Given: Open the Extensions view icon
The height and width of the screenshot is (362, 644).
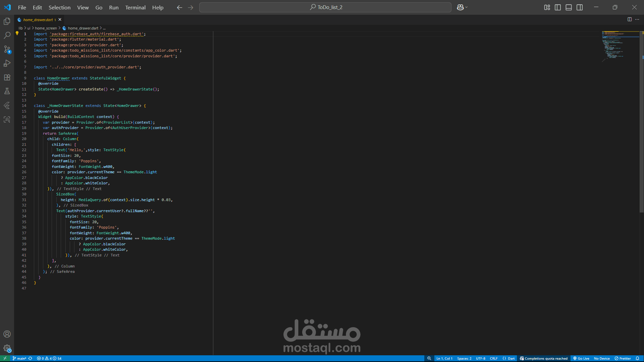Looking at the screenshot, I should [x=7, y=77].
